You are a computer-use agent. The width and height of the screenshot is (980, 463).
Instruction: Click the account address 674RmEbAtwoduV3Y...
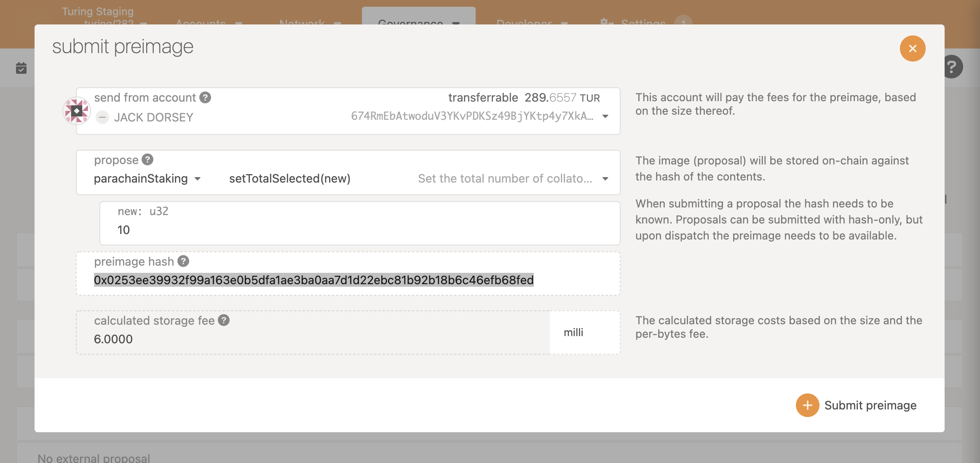[472, 116]
